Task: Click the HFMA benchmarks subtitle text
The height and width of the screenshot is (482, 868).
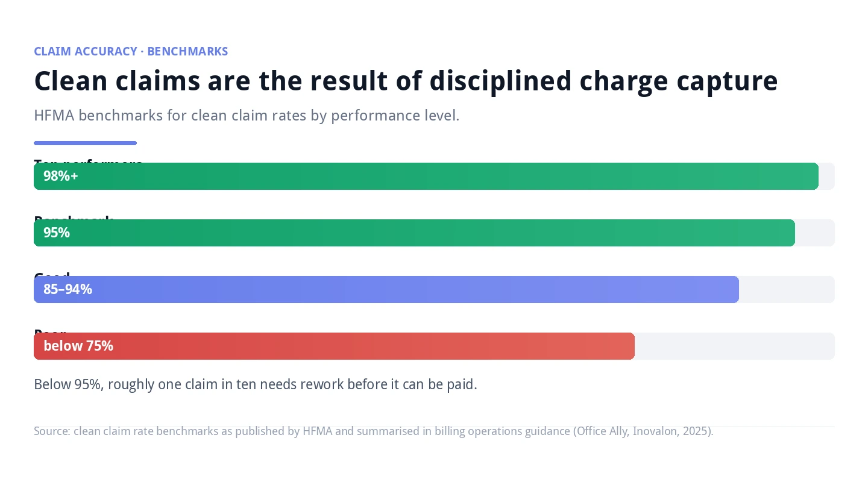Action: [247, 115]
